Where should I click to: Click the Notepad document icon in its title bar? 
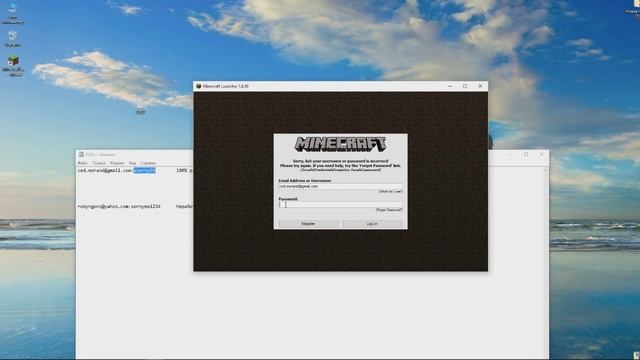tap(81, 155)
